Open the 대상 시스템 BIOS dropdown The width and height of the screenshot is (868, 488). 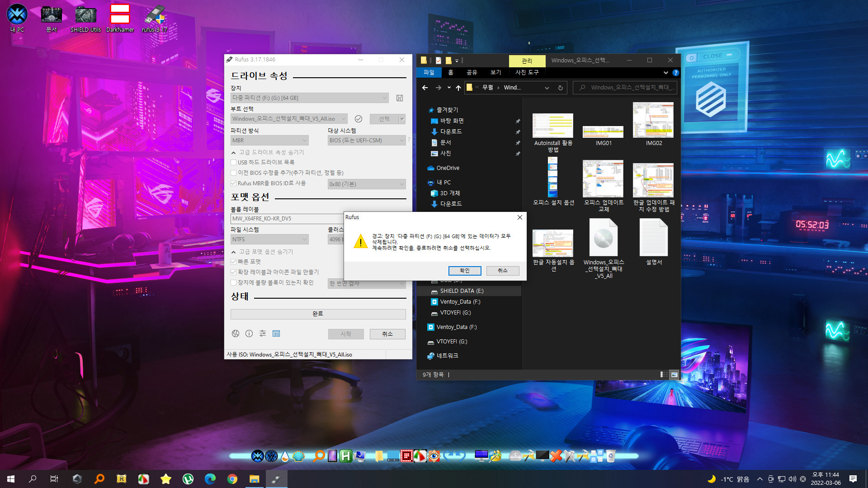(x=367, y=141)
